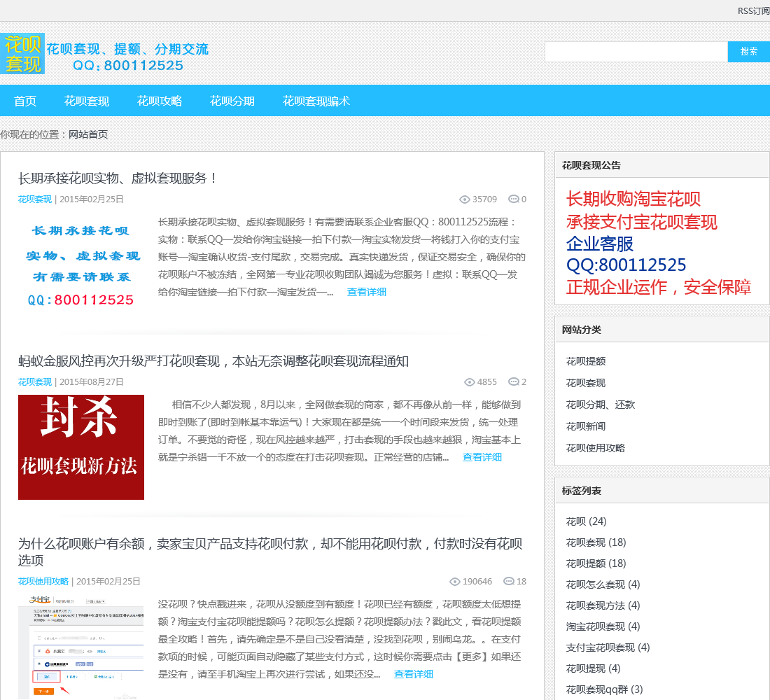Open article 为什么花呗账户有余额

270,552
